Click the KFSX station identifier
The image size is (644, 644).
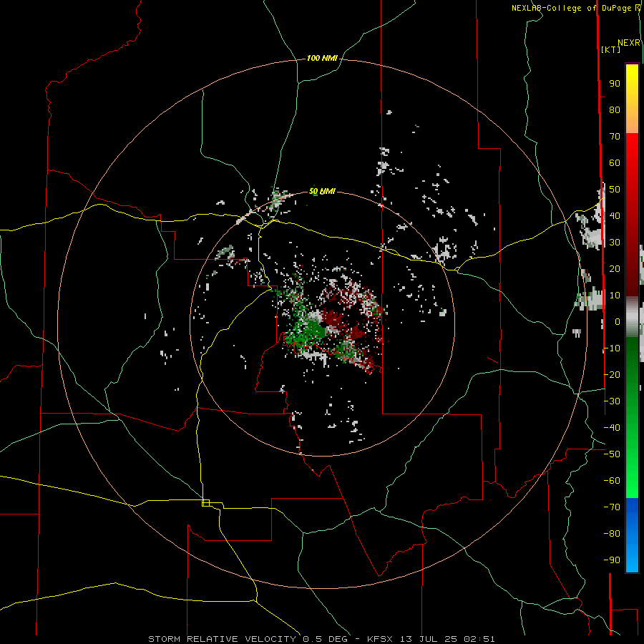(380, 639)
